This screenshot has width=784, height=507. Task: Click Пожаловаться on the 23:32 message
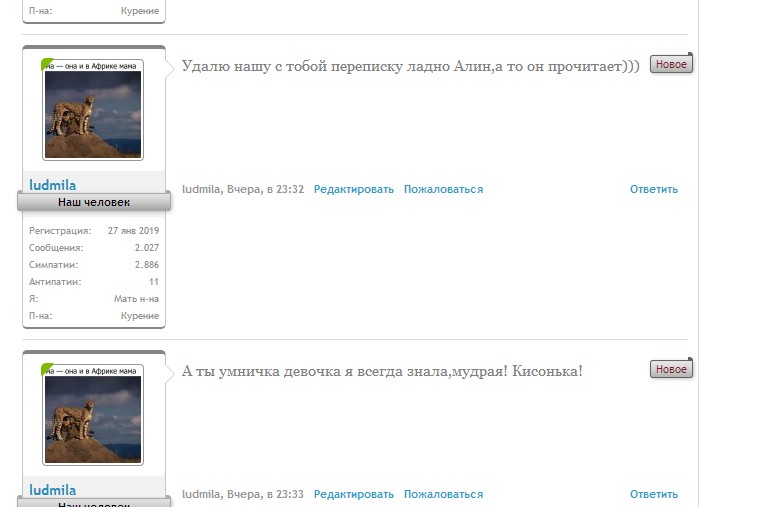pos(444,190)
